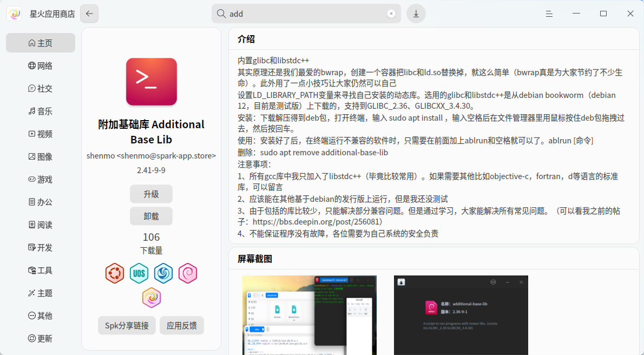View the 更新 updates page
Viewport: 644px width, 355px height.
point(41,339)
